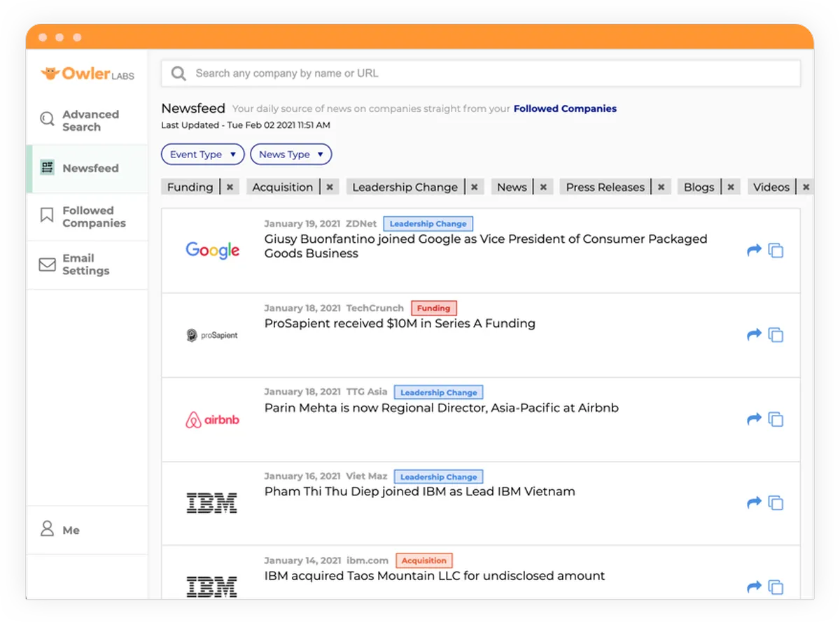Screen dimensions: 840x622
Task: Click the ZDNet source label
Action: click(361, 224)
